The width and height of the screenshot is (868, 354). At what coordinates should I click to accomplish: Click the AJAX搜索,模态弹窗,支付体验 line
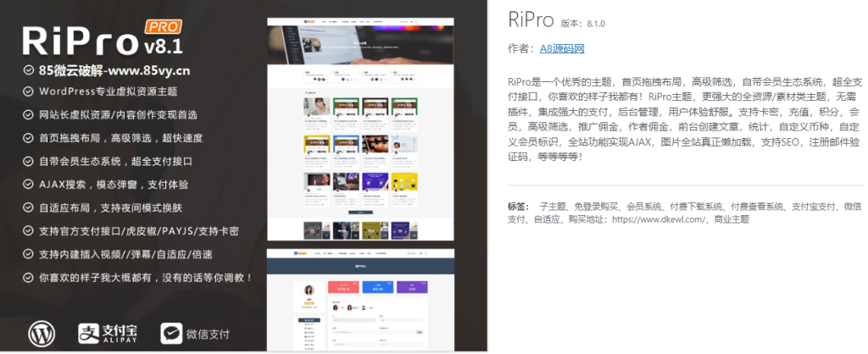(114, 184)
